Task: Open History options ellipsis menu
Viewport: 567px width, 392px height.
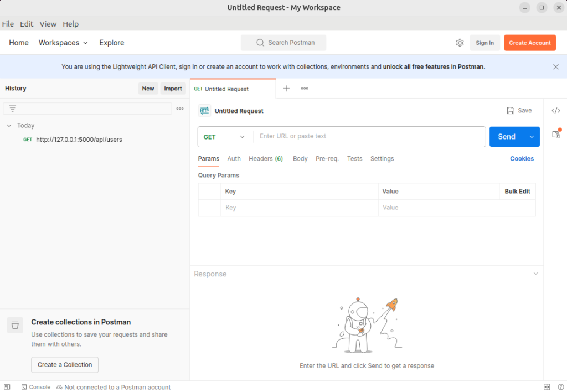Action: 180,109
